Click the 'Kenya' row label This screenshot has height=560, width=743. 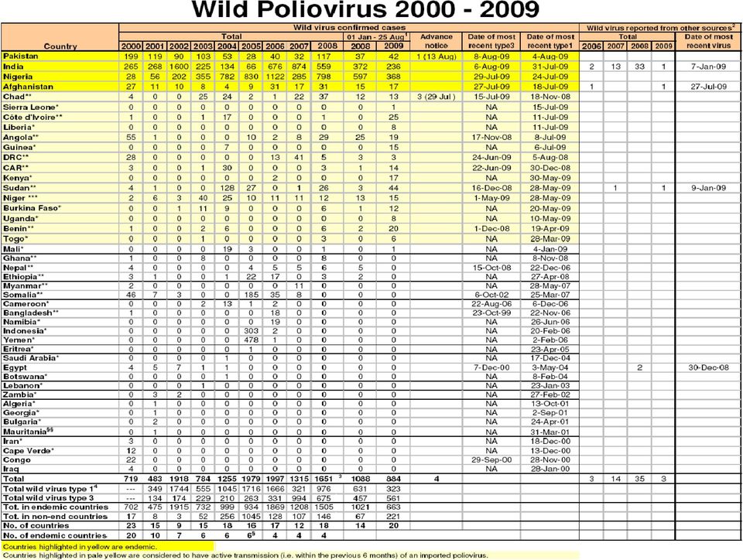point(18,178)
